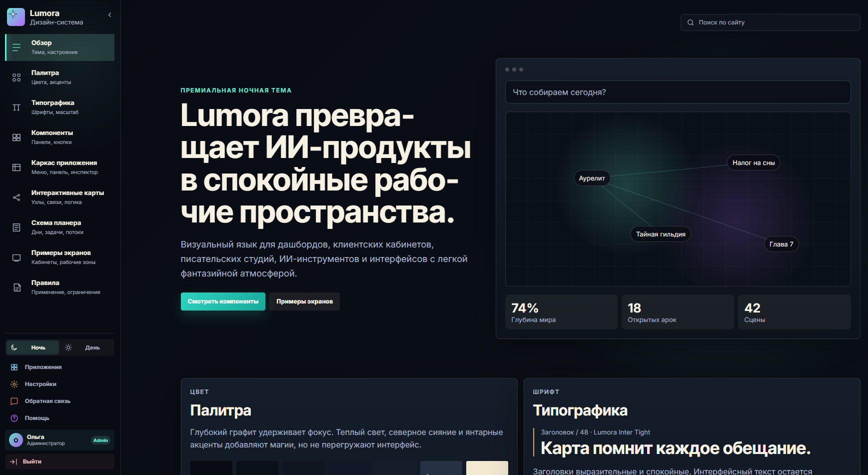
Task: Select the Тайная гильдия map node
Action: click(x=661, y=234)
